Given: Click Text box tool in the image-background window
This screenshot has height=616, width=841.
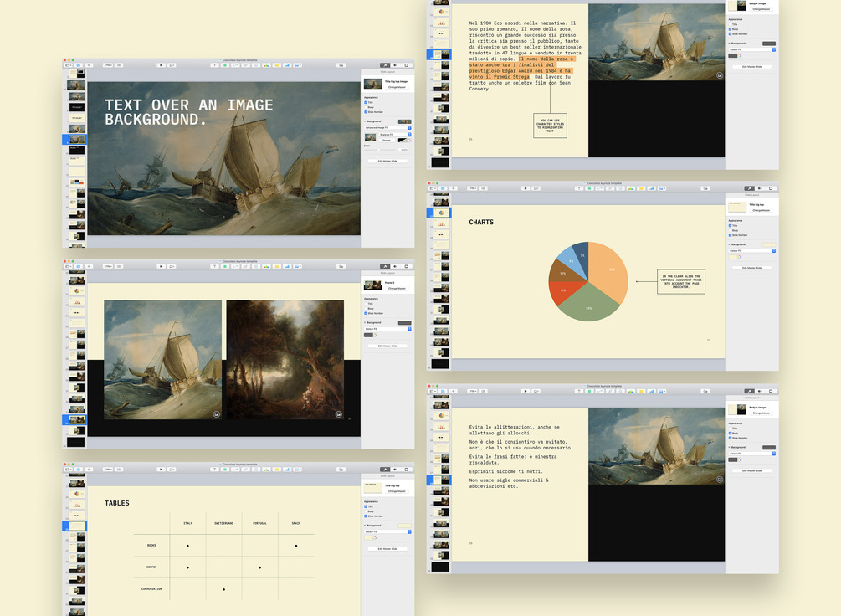Looking at the screenshot, I should coord(214,65).
